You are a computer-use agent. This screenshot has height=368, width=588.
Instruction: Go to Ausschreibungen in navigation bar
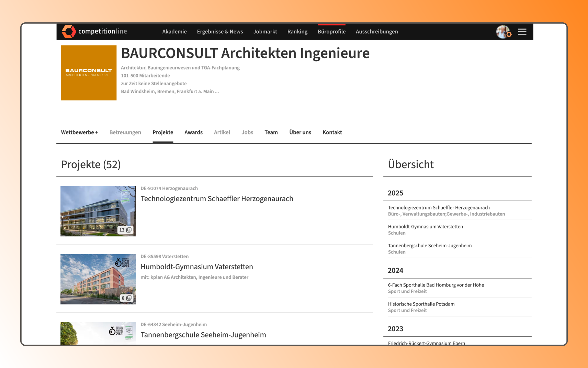pyautogui.click(x=377, y=32)
